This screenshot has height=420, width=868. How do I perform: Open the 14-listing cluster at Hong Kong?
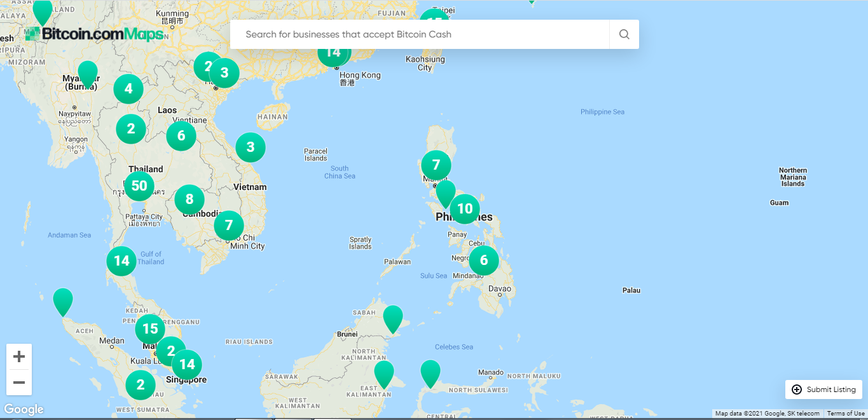coord(333,53)
